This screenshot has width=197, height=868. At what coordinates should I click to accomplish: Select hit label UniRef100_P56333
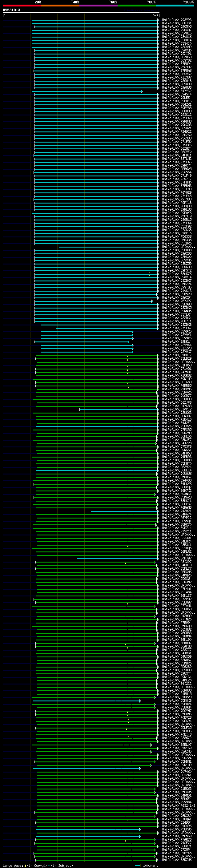(x=177, y=139)
